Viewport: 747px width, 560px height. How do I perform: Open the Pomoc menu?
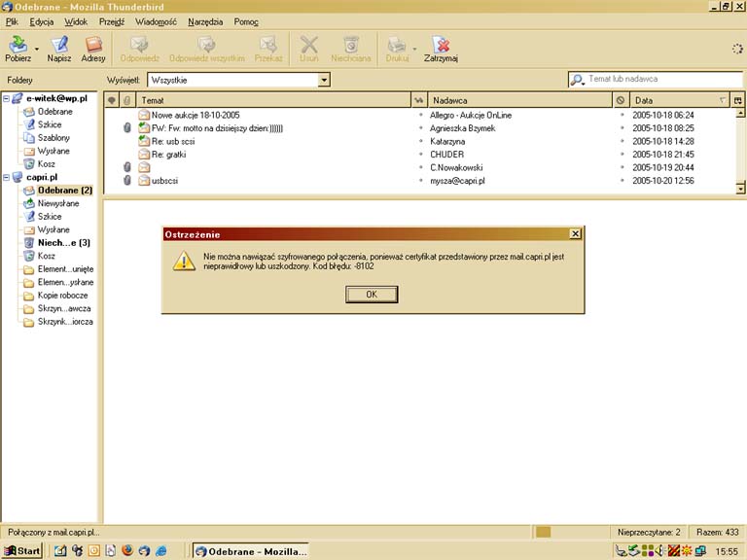coord(246,22)
